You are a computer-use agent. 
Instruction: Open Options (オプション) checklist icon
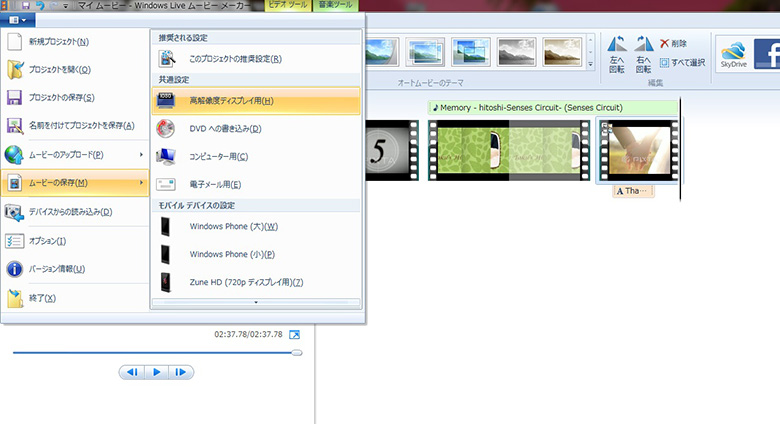[x=14, y=241]
